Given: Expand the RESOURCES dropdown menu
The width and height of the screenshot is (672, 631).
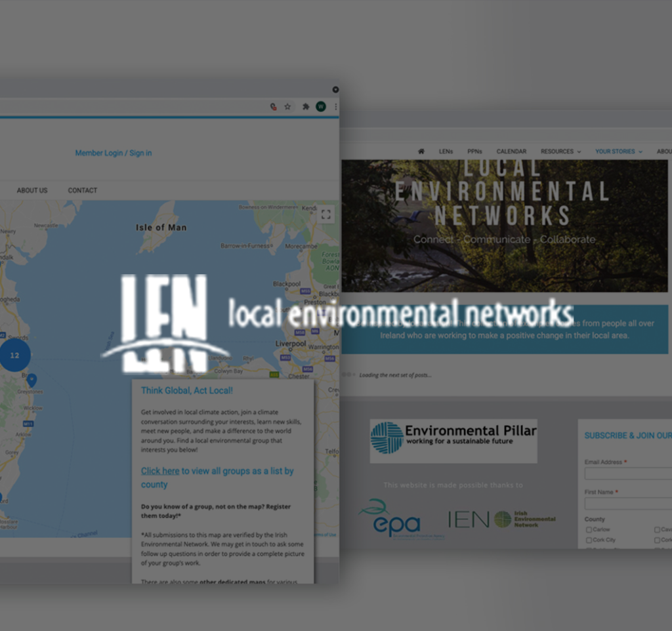Looking at the screenshot, I should 560,152.
